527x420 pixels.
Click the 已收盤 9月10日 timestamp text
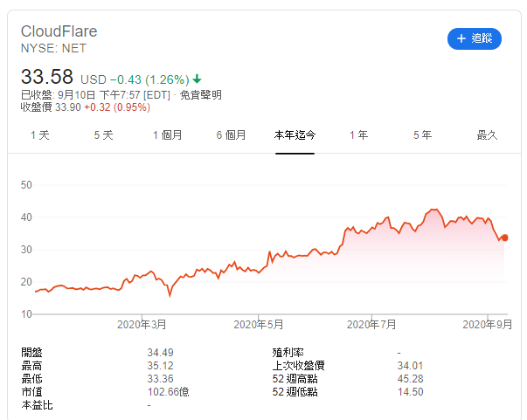pyautogui.click(x=95, y=95)
